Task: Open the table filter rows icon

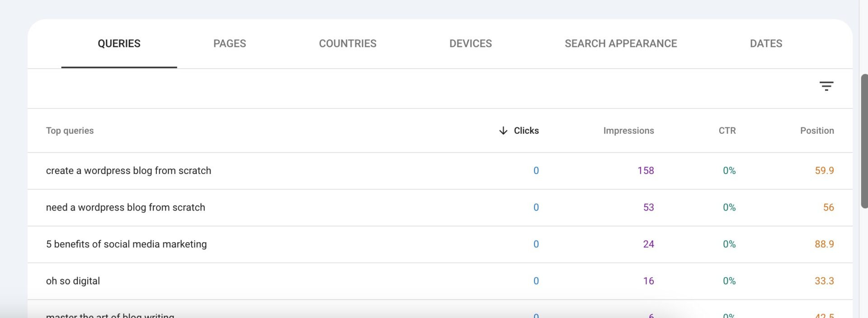Action: pyautogui.click(x=826, y=86)
